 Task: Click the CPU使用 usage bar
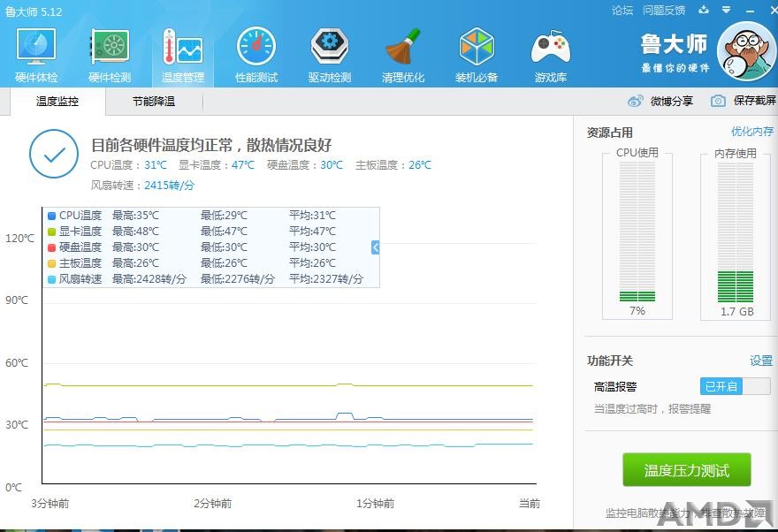click(x=637, y=232)
